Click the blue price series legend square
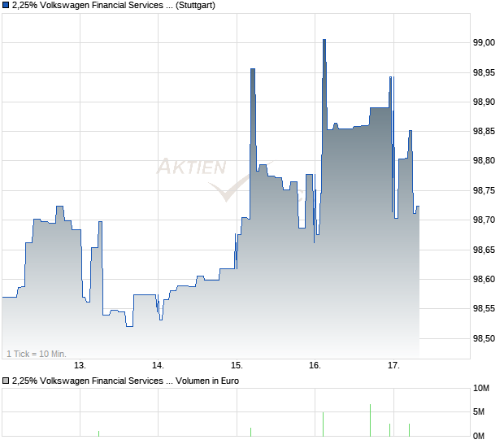This screenshot has width=504, height=444. (x=6, y=7)
